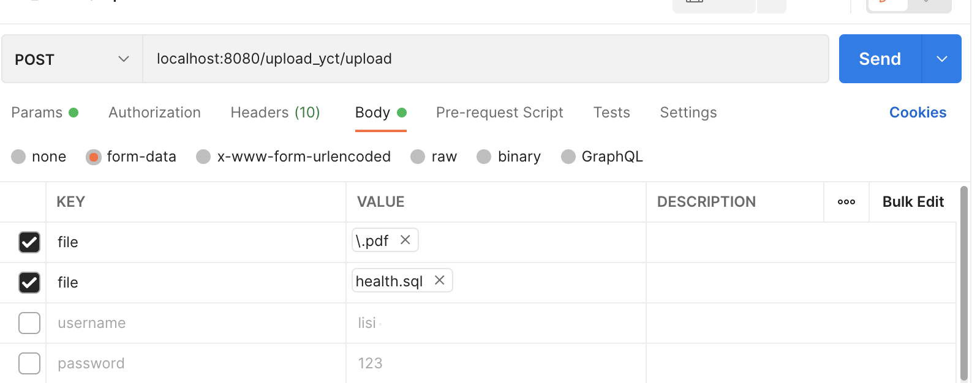Uncheck the first file row checkbox
Screen dimensions: 980x383
click(x=29, y=242)
